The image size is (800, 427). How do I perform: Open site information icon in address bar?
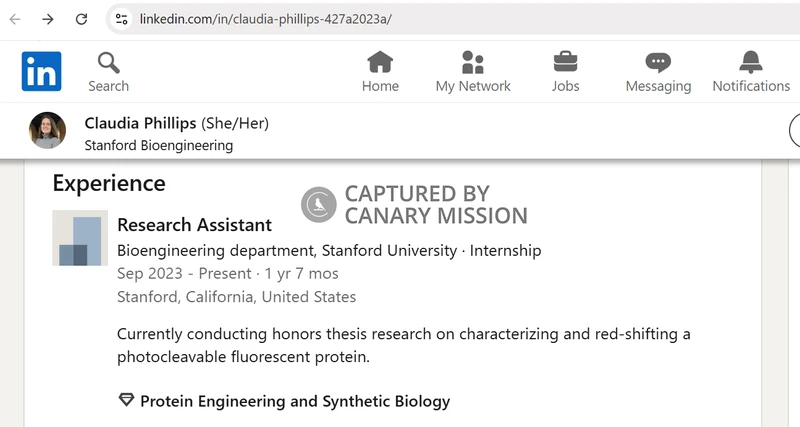point(121,19)
